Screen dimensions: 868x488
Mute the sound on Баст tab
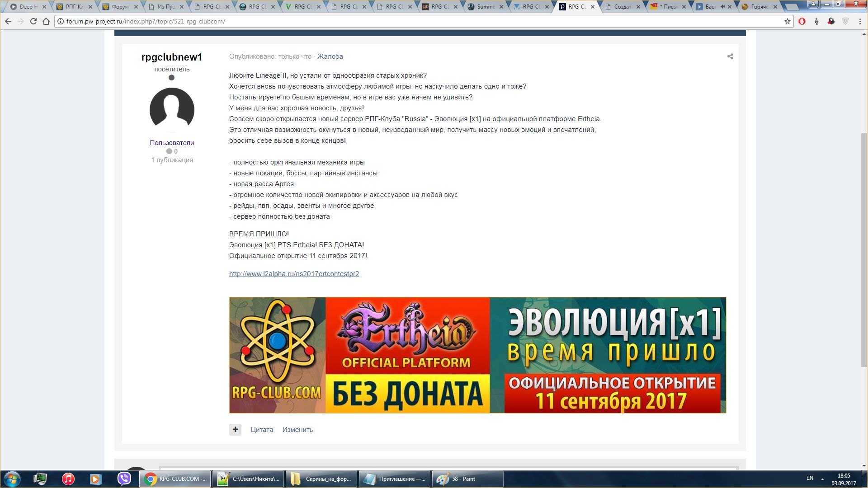pyautogui.click(x=722, y=7)
